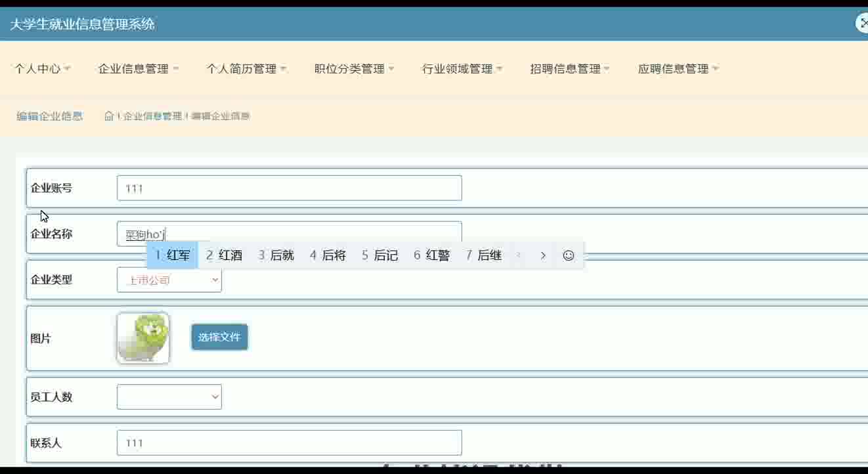Click the 企业信息管理 breadcrumb link
This screenshot has height=474, width=868.
[x=152, y=116]
